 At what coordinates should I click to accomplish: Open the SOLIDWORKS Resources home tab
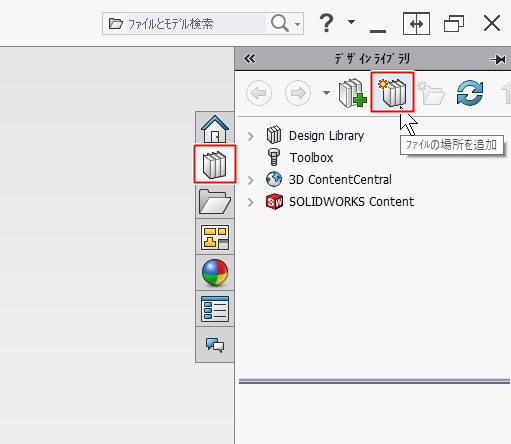tap(215, 129)
